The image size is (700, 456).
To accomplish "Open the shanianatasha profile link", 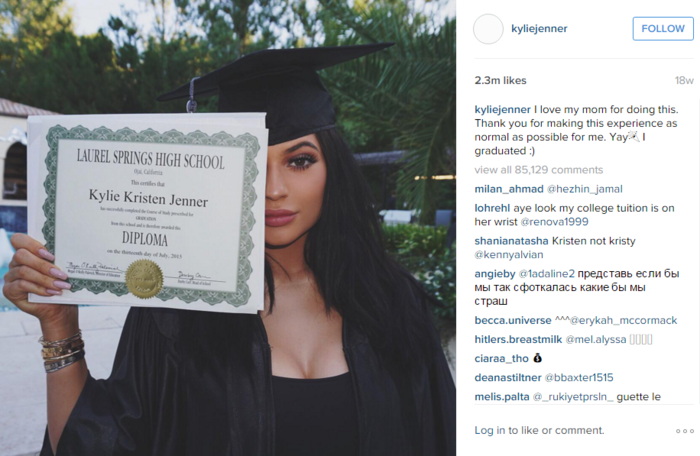I will 511,241.
